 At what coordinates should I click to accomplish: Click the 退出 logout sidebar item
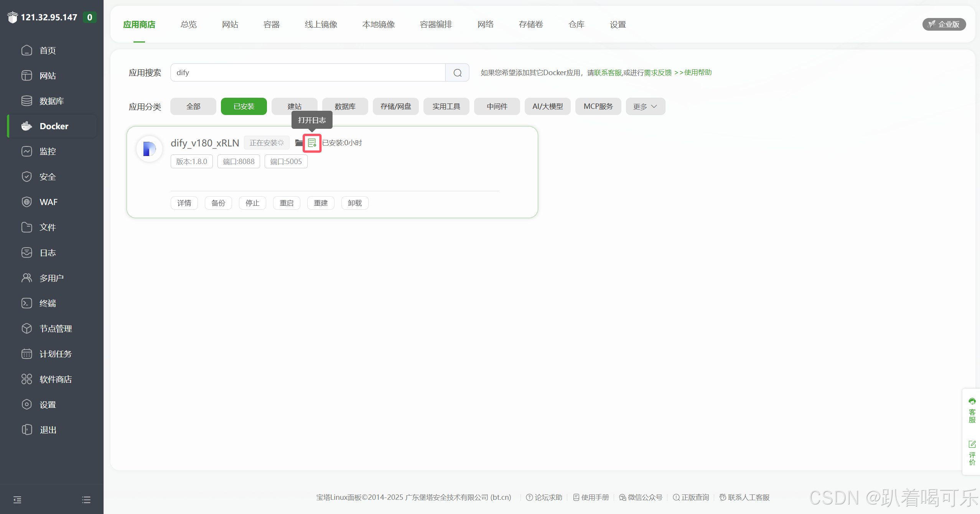click(48, 430)
